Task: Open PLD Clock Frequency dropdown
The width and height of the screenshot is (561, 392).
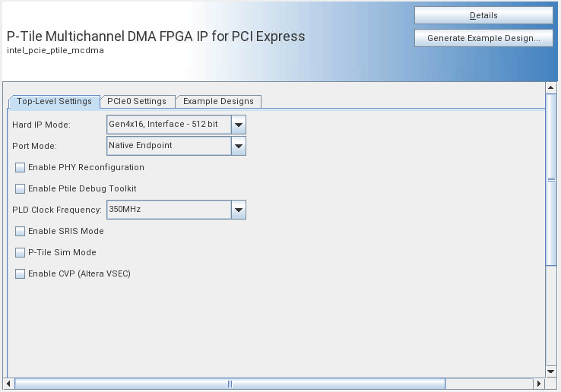Action: [239, 210]
